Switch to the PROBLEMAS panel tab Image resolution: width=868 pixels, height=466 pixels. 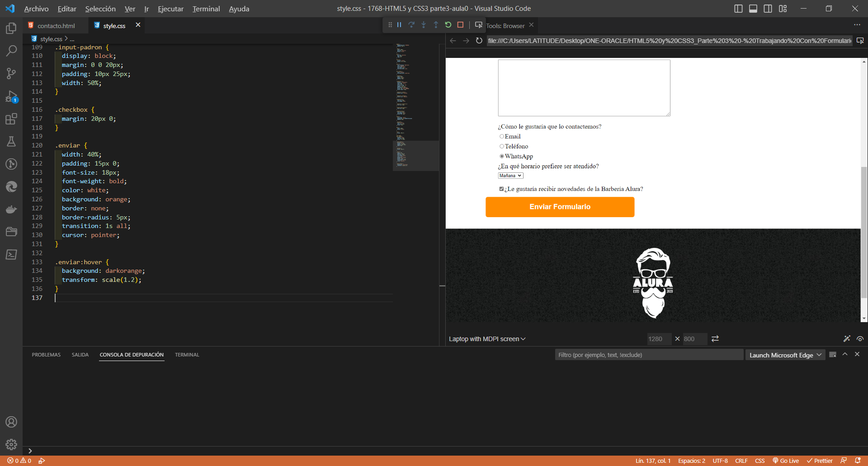(46, 355)
